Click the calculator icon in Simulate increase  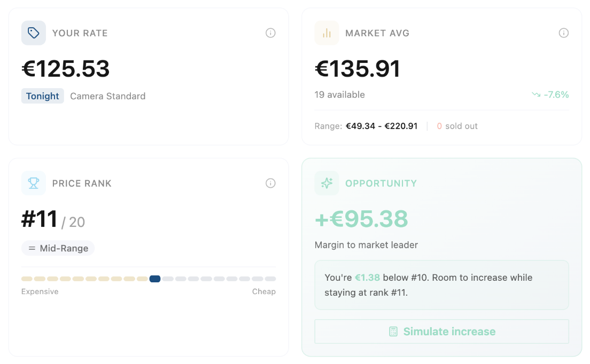coord(393,331)
